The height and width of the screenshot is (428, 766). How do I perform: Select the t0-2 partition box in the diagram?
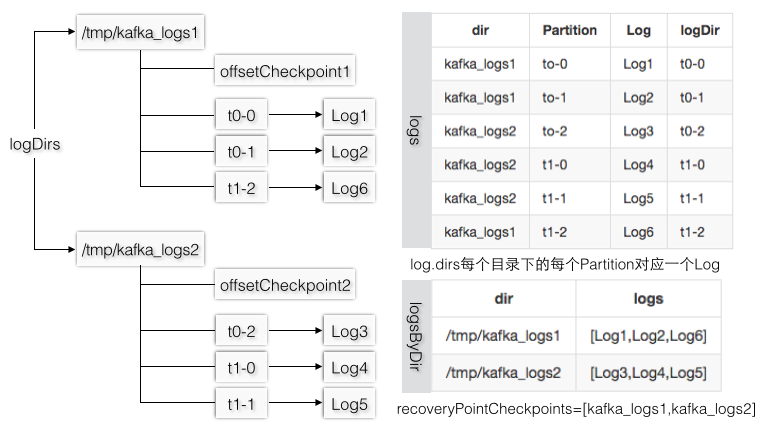[x=241, y=330]
